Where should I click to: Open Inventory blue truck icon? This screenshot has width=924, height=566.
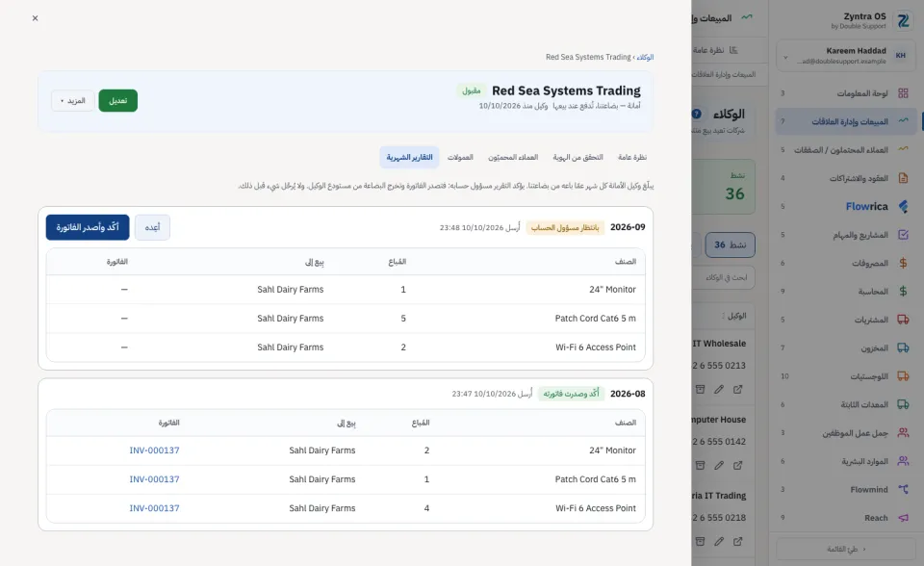[x=903, y=347]
